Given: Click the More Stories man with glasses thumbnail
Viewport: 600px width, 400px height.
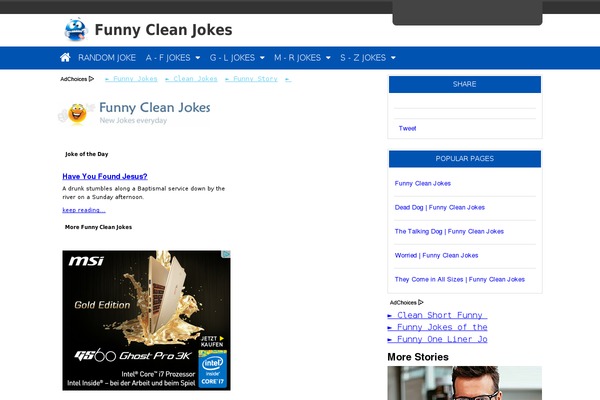Looking at the screenshot, I should pos(465,383).
